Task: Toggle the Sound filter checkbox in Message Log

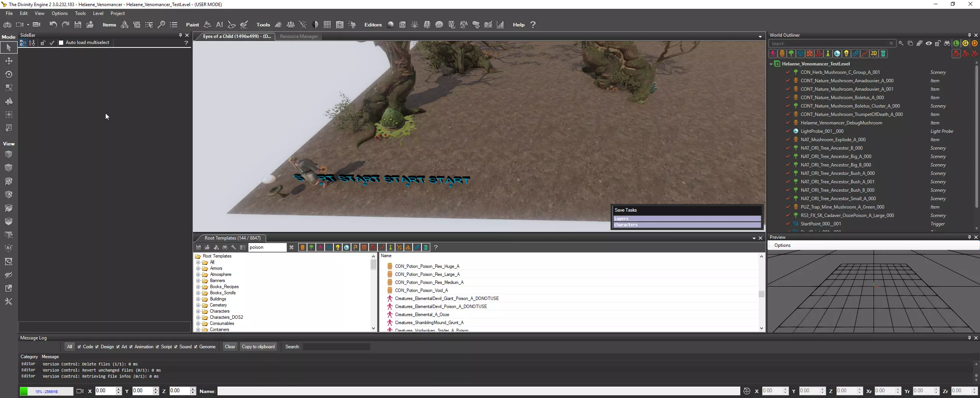Action: (176, 347)
